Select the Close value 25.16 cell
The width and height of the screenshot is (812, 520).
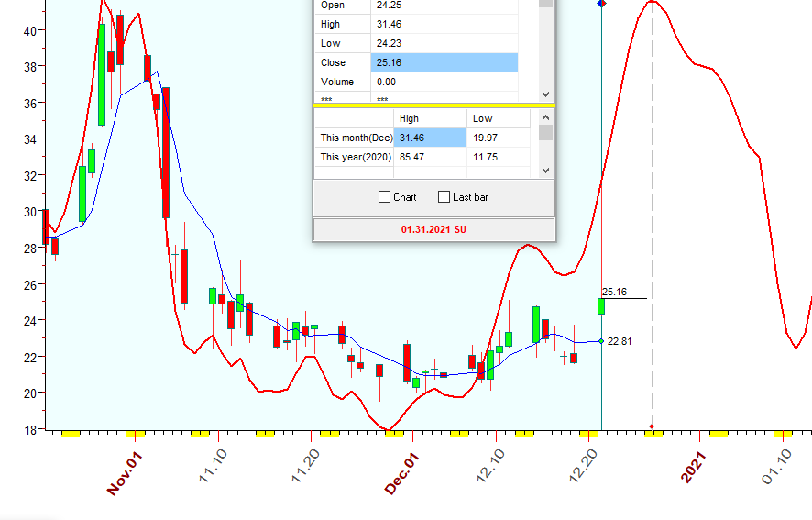[444, 62]
